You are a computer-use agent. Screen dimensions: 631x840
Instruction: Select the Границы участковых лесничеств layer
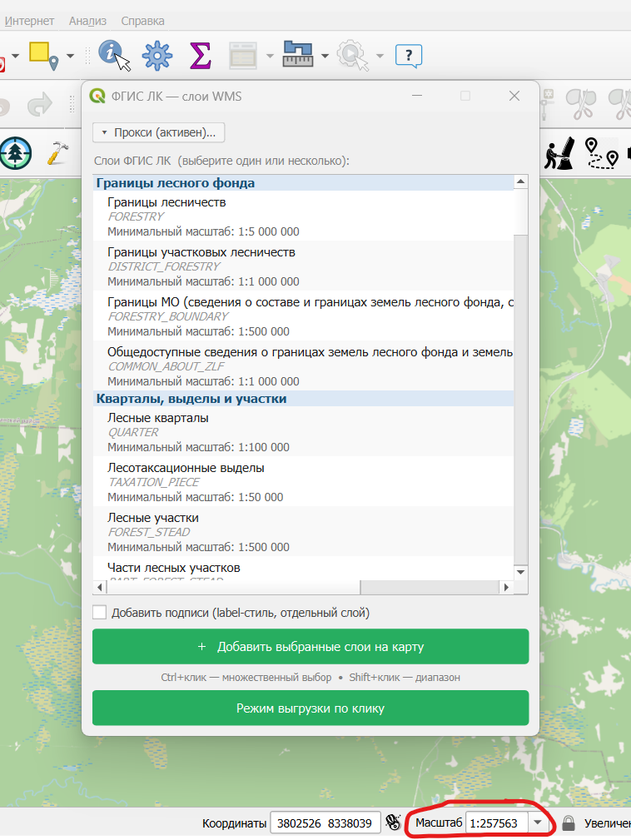[x=303, y=266]
